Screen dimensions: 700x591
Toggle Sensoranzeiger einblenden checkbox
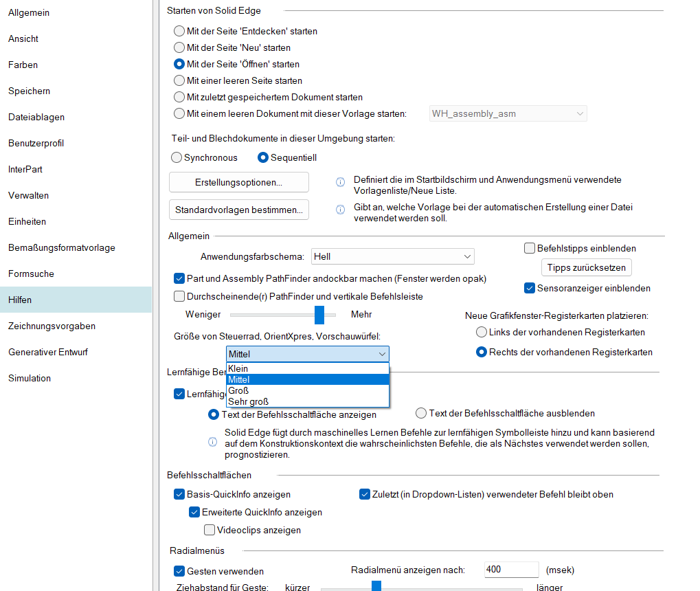(530, 288)
